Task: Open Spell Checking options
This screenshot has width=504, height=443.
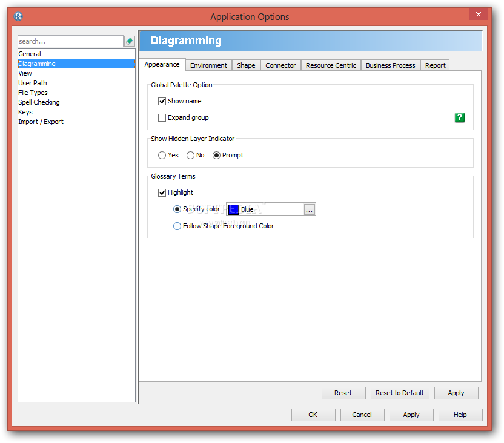Action: coord(76,102)
